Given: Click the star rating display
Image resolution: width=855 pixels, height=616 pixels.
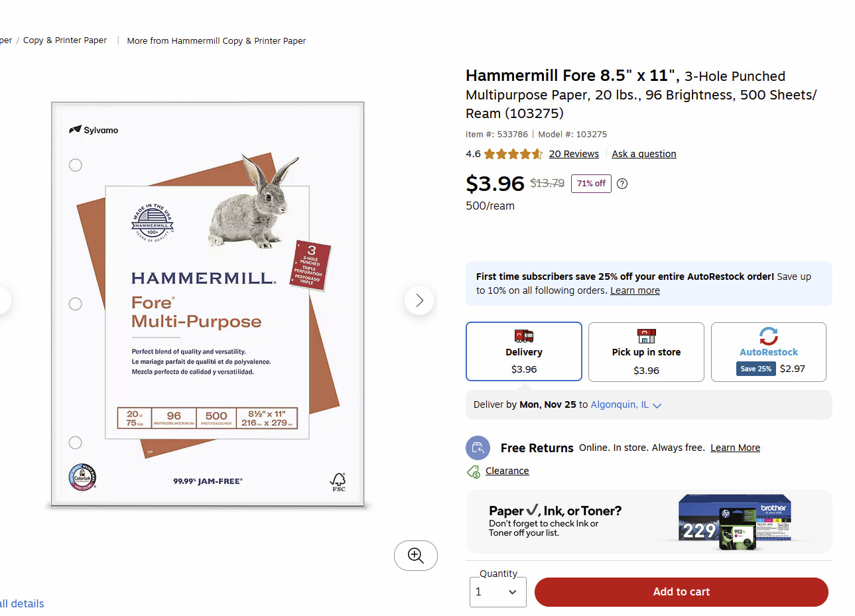Looking at the screenshot, I should (x=513, y=154).
